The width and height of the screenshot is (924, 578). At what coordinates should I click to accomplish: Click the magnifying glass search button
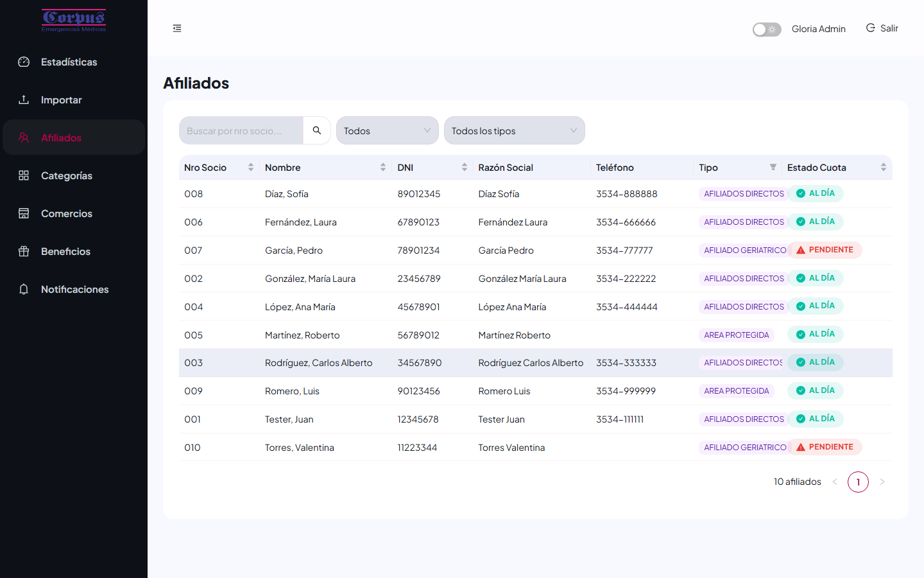pos(317,130)
